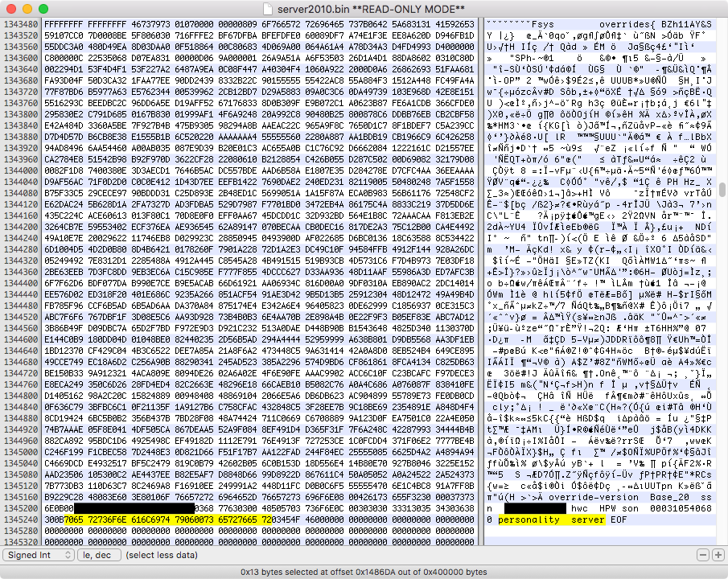This screenshot has height=579, width=728.
Task: Click hex value AAAAAAA4 in row 1343880
Action: pos(237,137)
